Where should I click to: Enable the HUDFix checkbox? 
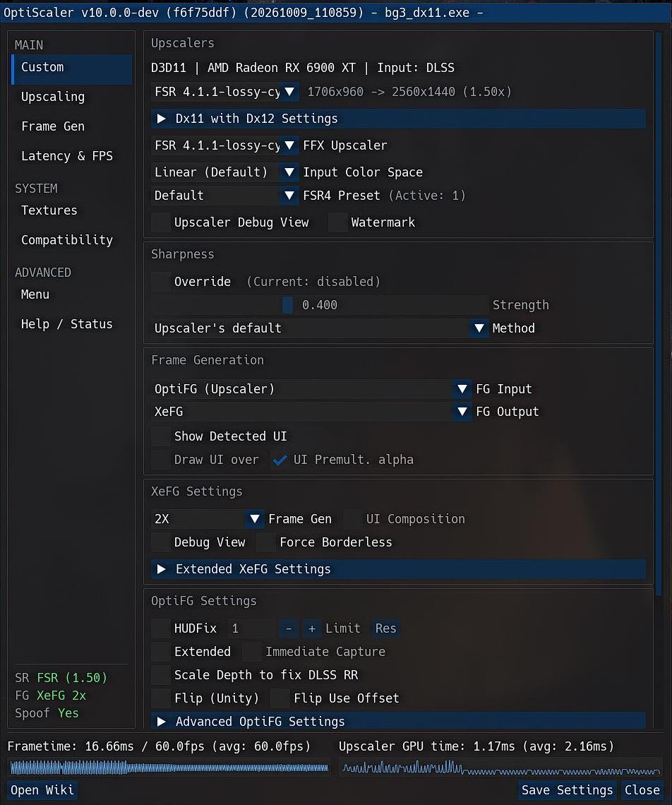161,628
